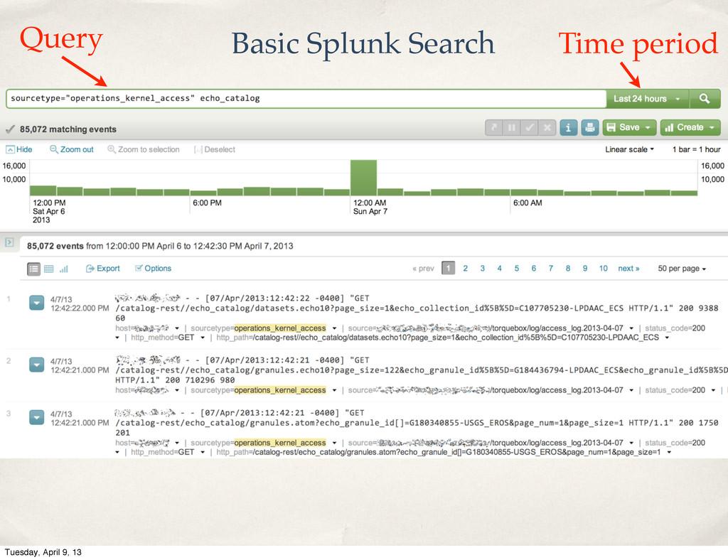Go to results page 2
This screenshot has width=728, height=560.
pyautogui.click(x=465, y=268)
